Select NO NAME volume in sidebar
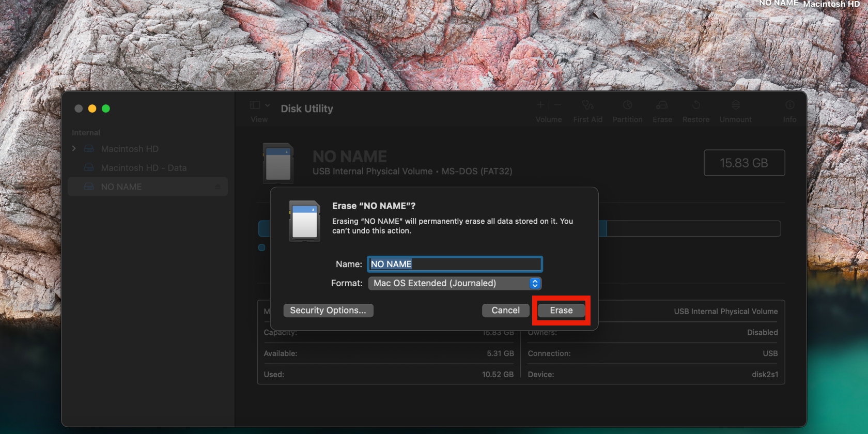 coord(148,187)
